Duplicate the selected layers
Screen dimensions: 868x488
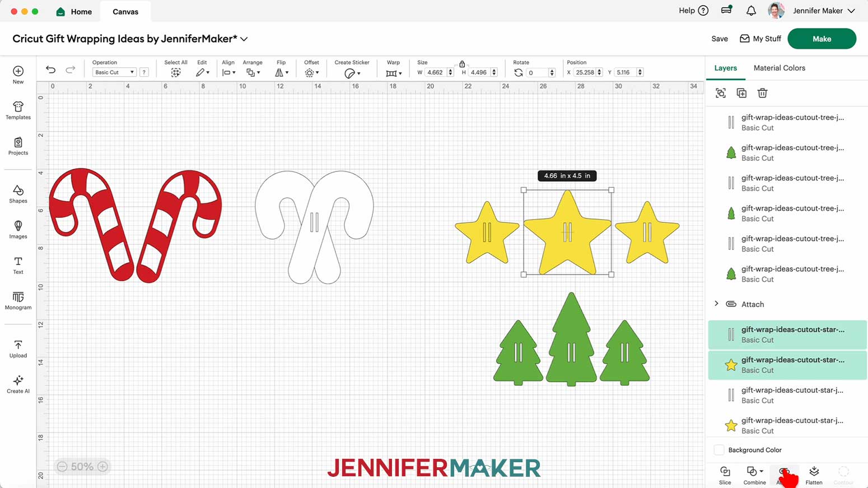(741, 93)
